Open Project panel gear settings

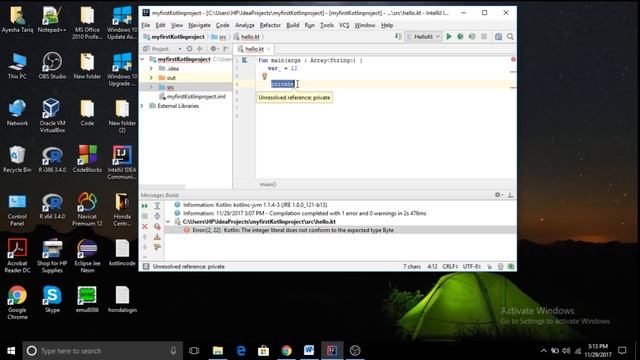(x=213, y=49)
